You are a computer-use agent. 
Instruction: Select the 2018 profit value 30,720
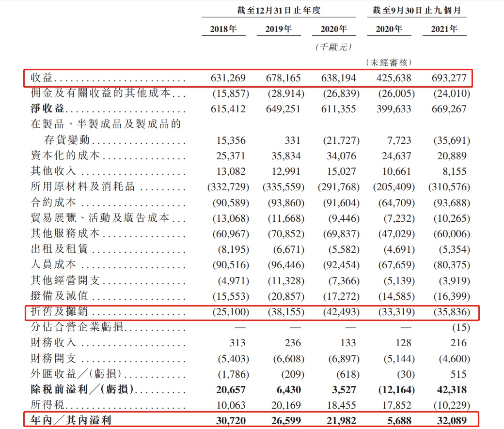coord(231,420)
